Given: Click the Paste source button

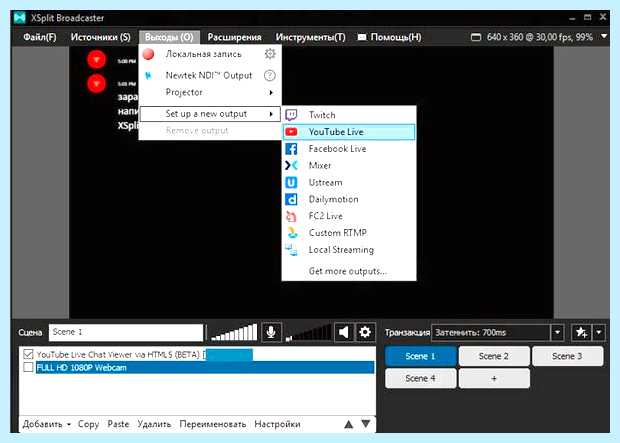Looking at the screenshot, I should (x=118, y=424).
